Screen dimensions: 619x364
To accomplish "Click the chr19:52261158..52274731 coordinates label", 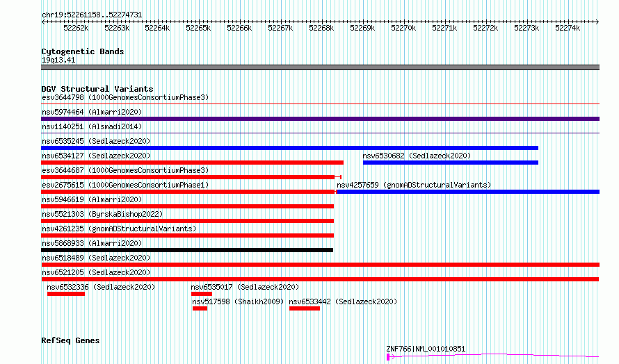I will click(x=92, y=15).
